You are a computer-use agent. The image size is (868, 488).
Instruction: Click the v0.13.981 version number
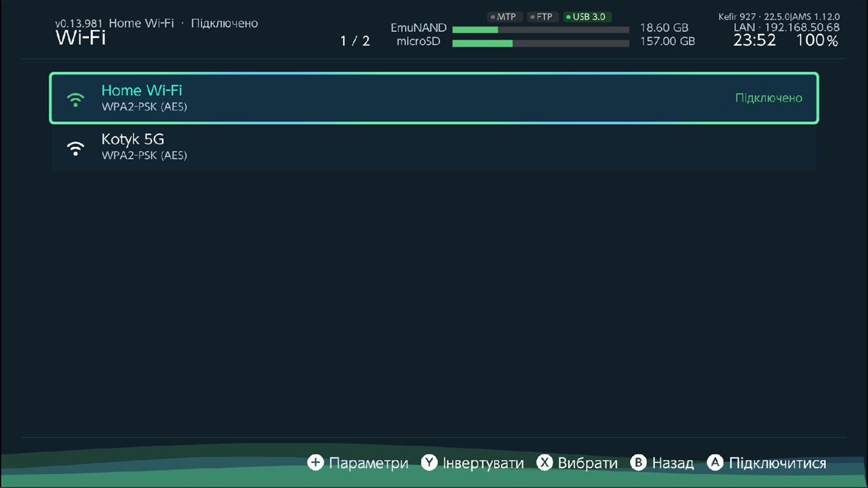tap(79, 24)
